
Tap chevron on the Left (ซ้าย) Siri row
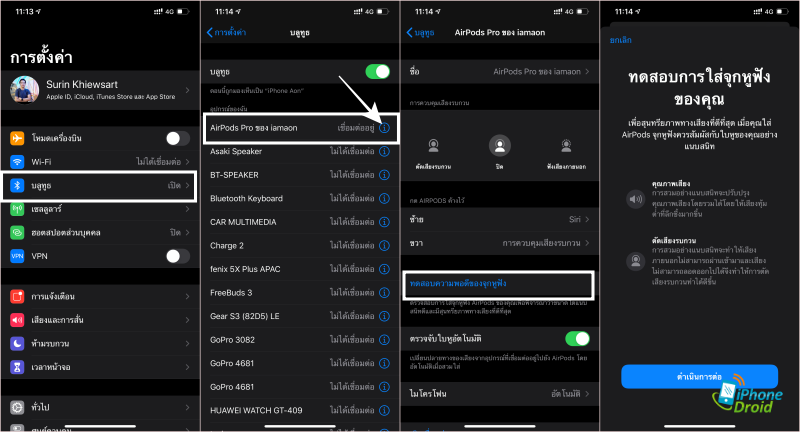click(587, 219)
